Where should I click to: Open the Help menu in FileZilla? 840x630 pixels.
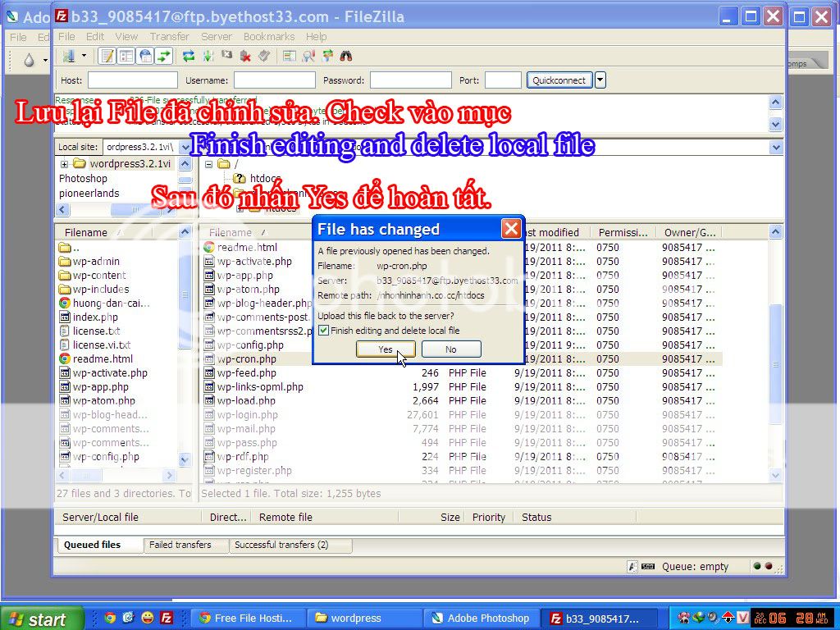click(x=316, y=36)
